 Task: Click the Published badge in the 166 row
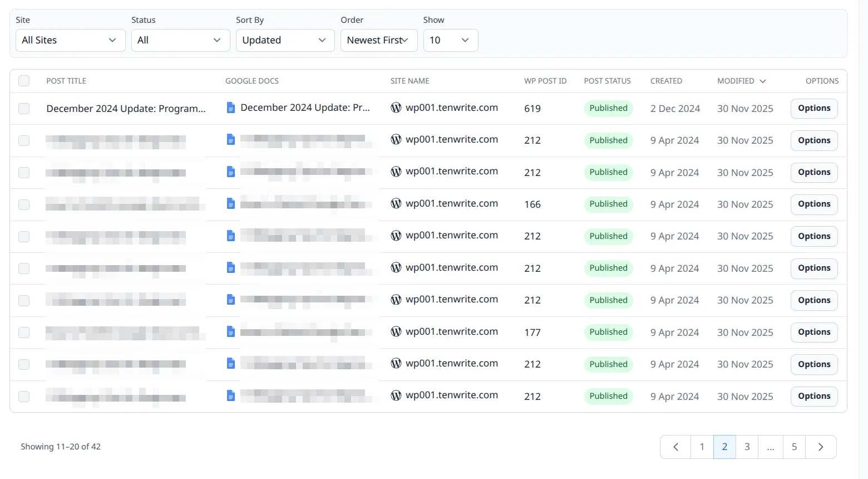(608, 204)
